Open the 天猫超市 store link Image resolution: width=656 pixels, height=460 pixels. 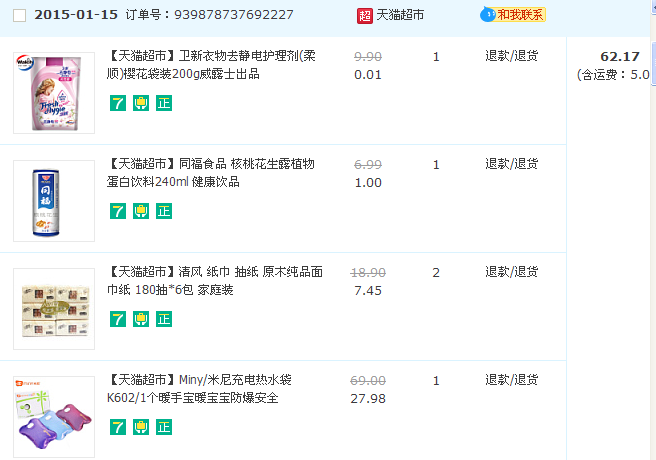[400, 15]
